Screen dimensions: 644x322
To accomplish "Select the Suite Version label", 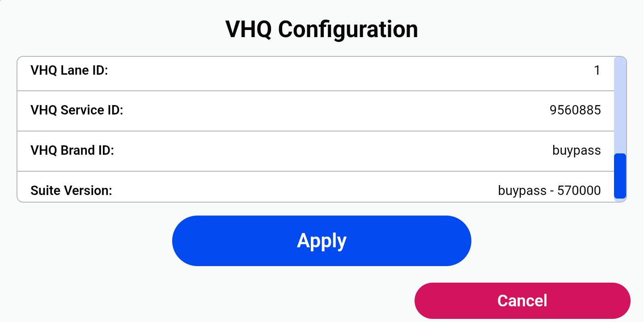I will coord(71,191).
